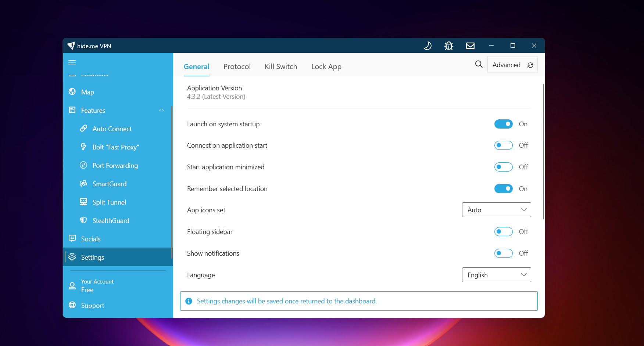
Task: Click the sidebar vertical scrollbar
Action: click(172, 182)
